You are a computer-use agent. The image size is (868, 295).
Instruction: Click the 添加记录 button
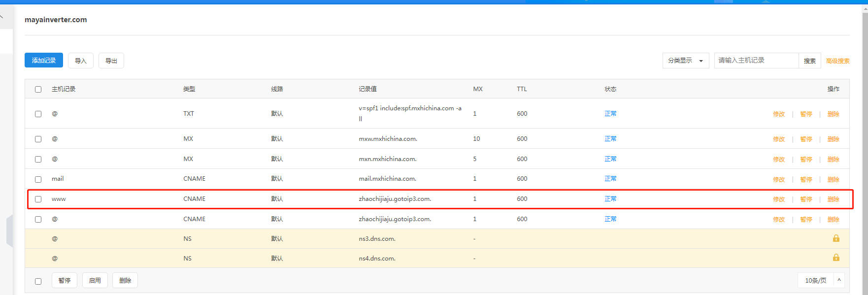click(44, 61)
